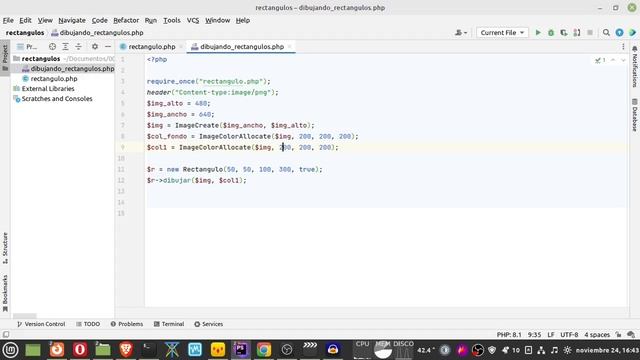This screenshot has height=360, width=640.
Task: Hide the Project panel with minus icon
Action: [108, 47]
